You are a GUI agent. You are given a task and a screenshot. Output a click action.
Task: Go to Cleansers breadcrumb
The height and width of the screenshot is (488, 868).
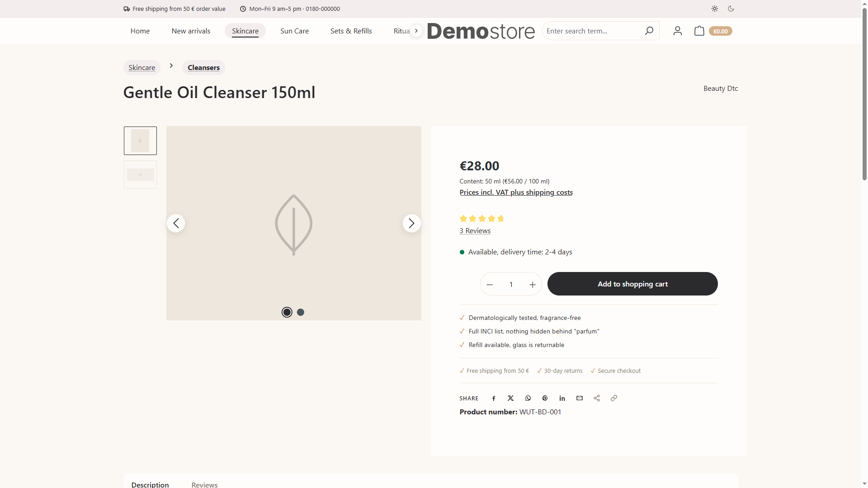click(x=203, y=67)
